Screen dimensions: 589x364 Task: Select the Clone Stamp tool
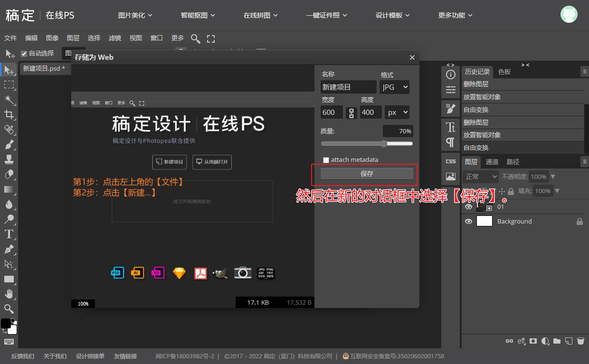(x=9, y=159)
